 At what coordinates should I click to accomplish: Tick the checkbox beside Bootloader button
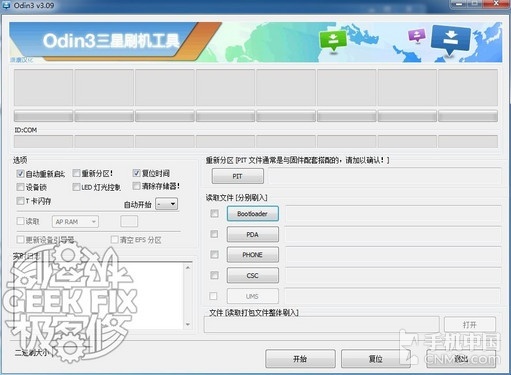(214, 213)
